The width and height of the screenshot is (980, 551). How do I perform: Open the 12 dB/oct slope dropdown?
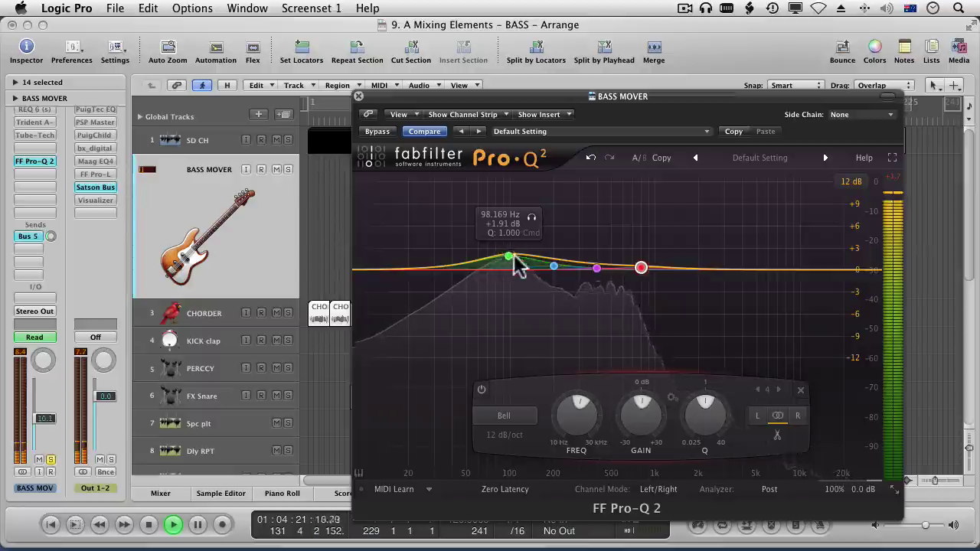[505, 435]
